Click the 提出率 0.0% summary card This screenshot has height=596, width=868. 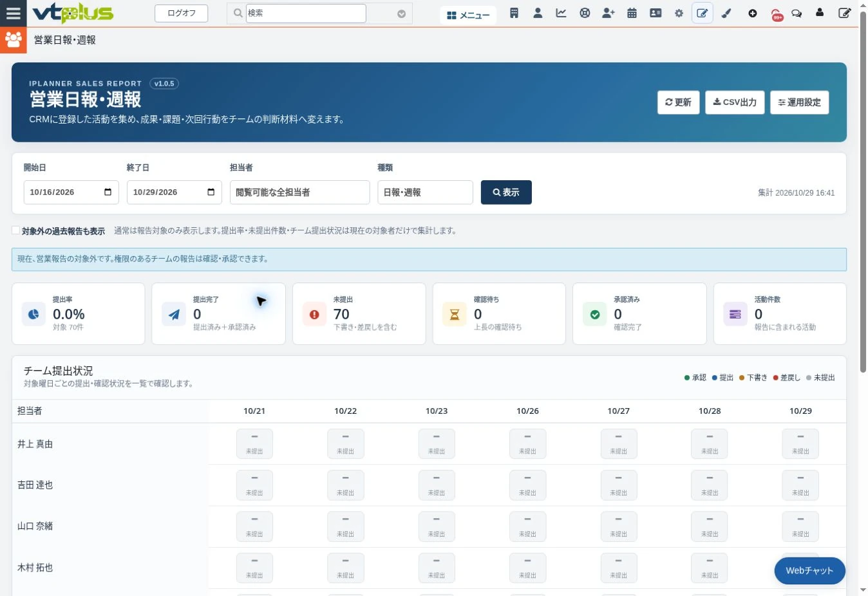pos(78,314)
